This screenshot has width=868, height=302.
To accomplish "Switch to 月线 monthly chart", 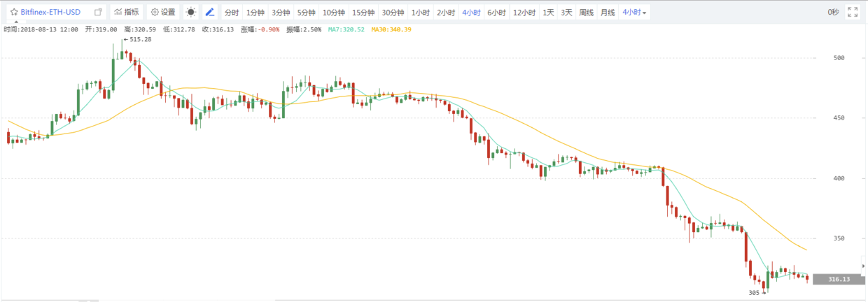I will coord(608,13).
